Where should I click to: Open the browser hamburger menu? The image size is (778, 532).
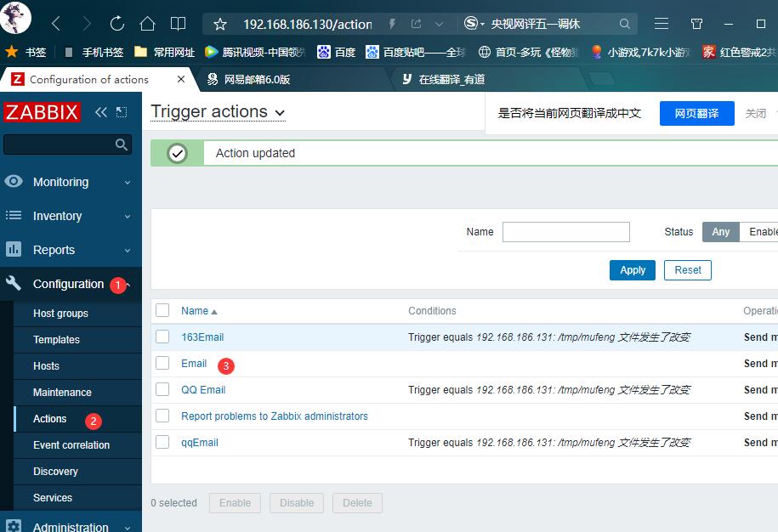click(x=661, y=23)
